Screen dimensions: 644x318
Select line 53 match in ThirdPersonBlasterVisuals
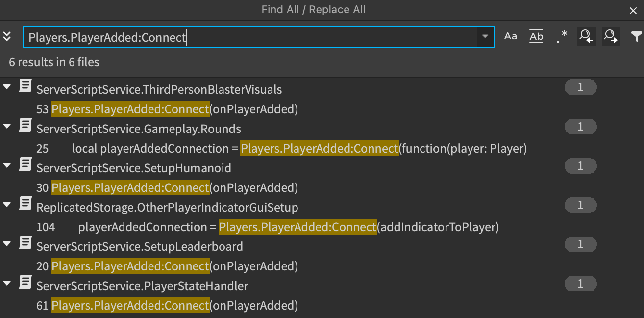point(167,109)
